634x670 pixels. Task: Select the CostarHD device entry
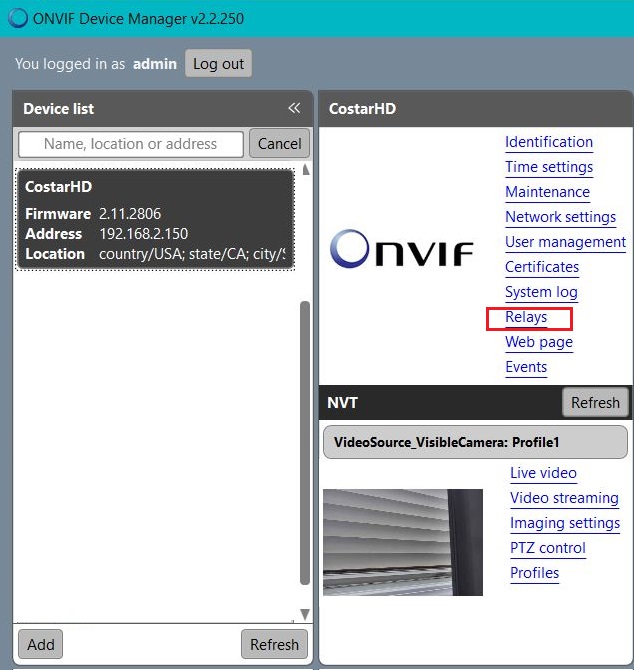[155, 220]
